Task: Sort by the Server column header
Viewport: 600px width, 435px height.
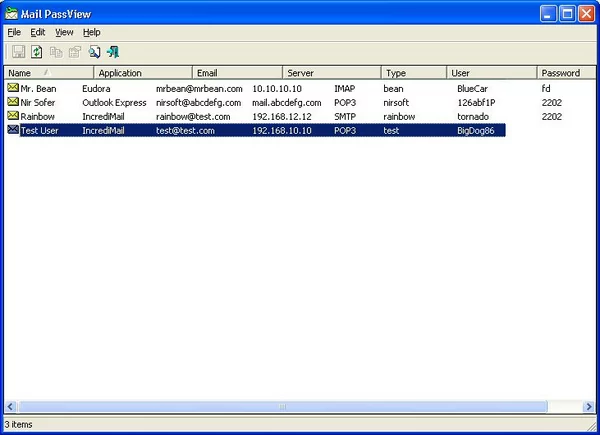Action: point(332,73)
